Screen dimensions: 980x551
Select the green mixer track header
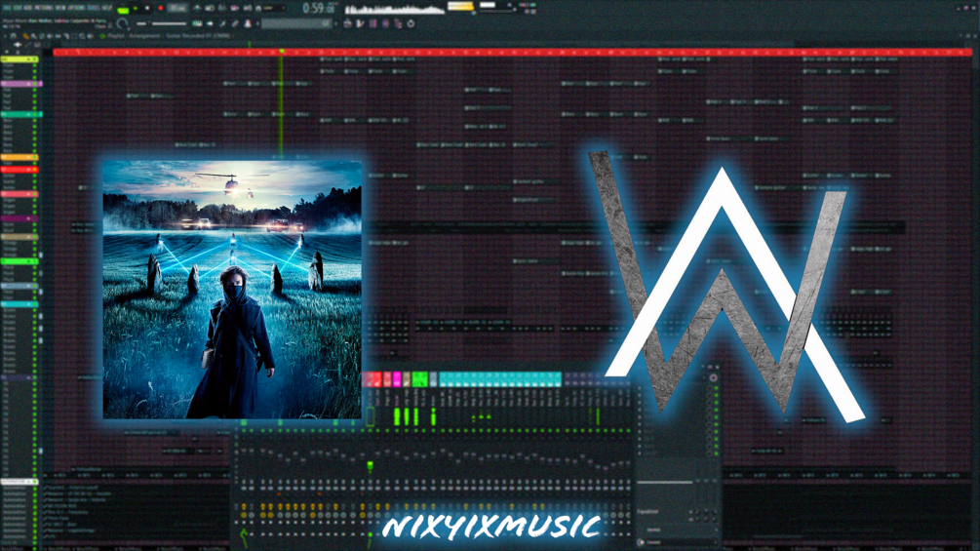click(419, 378)
